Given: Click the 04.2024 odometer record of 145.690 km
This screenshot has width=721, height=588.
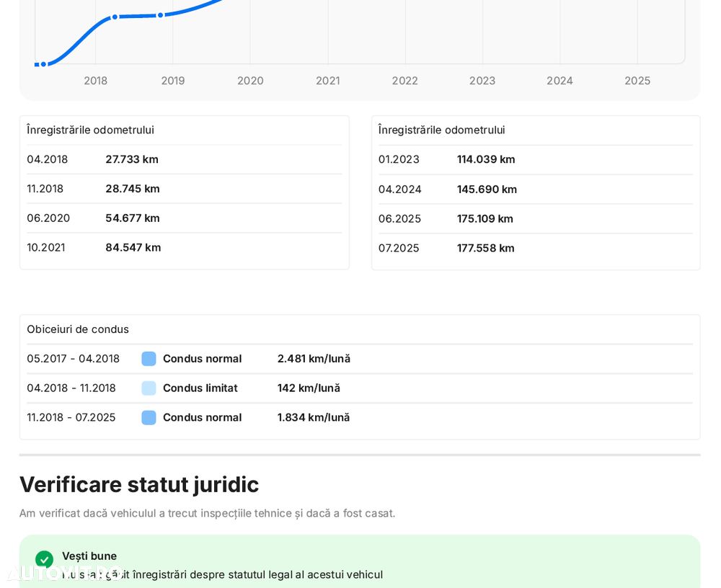Looking at the screenshot, I should coord(487,189).
